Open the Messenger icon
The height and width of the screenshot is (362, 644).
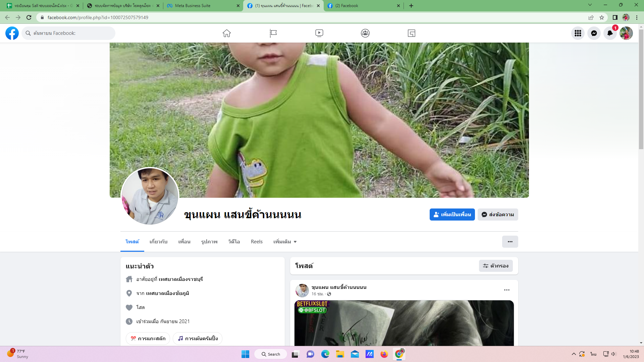(x=594, y=33)
